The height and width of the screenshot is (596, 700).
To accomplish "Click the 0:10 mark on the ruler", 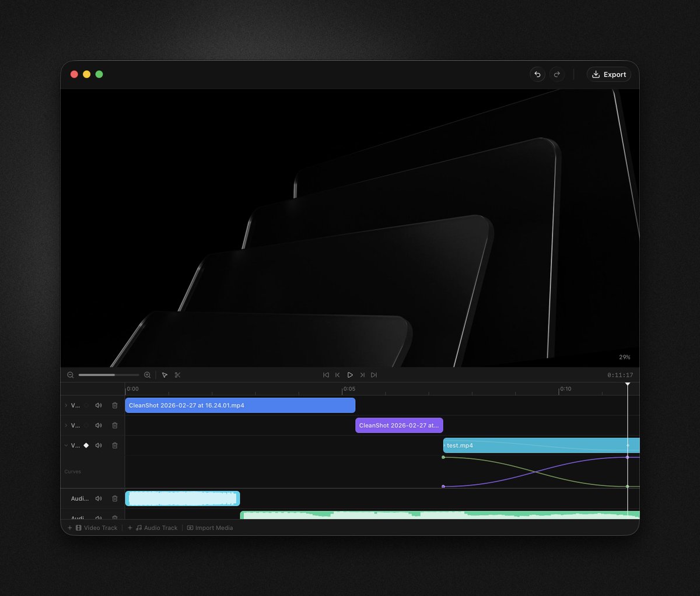I will [x=566, y=389].
